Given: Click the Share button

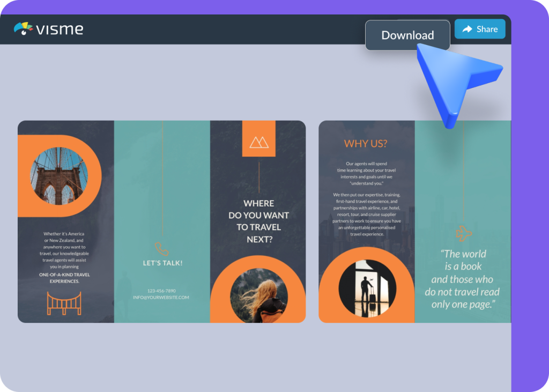Looking at the screenshot, I should pos(480,29).
